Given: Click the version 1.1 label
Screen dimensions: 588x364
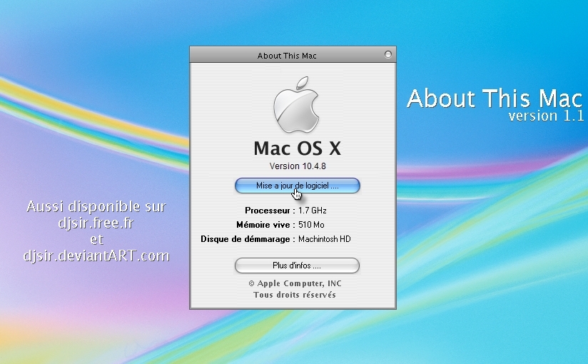Looking at the screenshot, I should click(546, 116).
